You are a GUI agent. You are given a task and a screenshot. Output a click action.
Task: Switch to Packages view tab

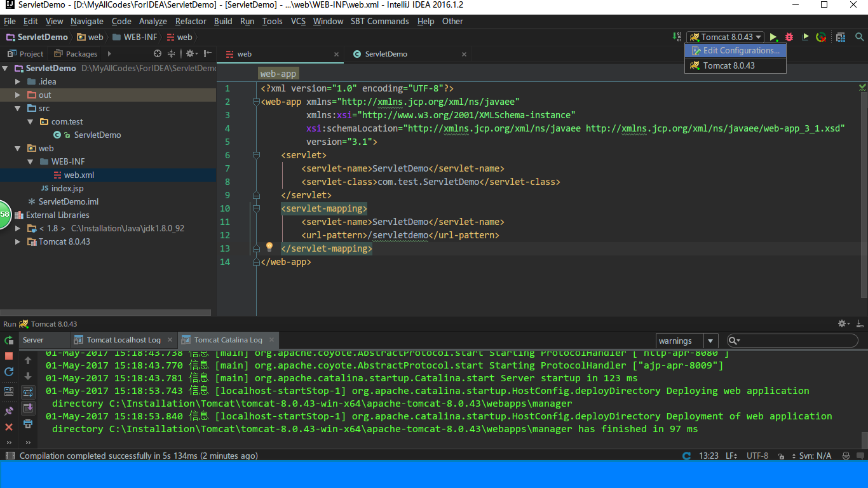[x=76, y=54]
